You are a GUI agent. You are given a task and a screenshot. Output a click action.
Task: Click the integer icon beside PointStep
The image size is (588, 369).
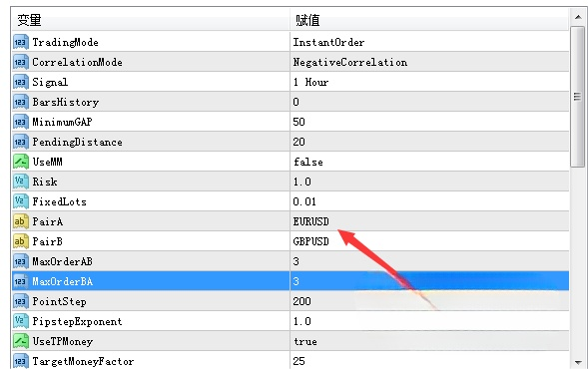click(x=21, y=301)
